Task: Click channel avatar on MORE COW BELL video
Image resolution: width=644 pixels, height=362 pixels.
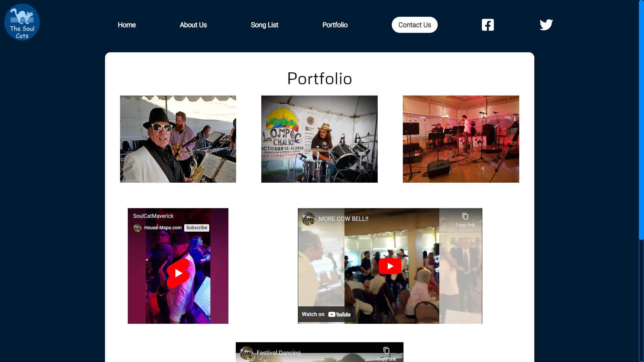Action: click(x=309, y=219)
